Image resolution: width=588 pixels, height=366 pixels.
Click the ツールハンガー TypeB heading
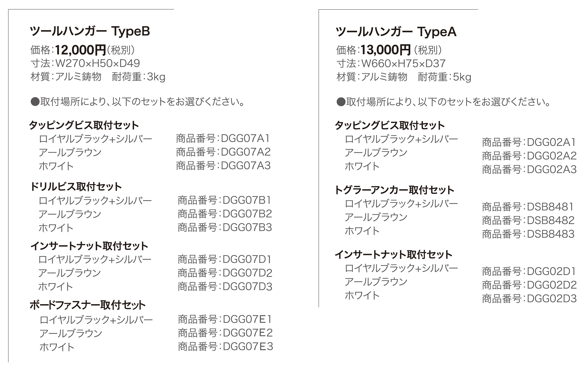[x=90, y=31]
